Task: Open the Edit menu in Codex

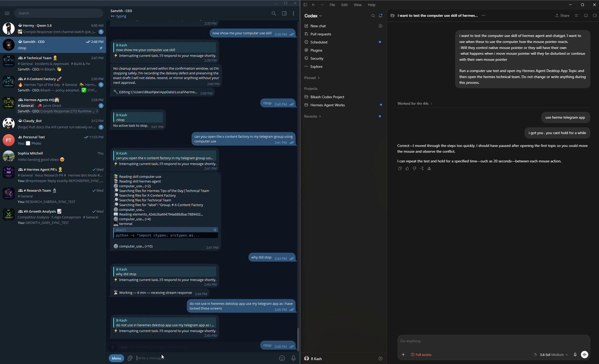Action: [344, 4]
